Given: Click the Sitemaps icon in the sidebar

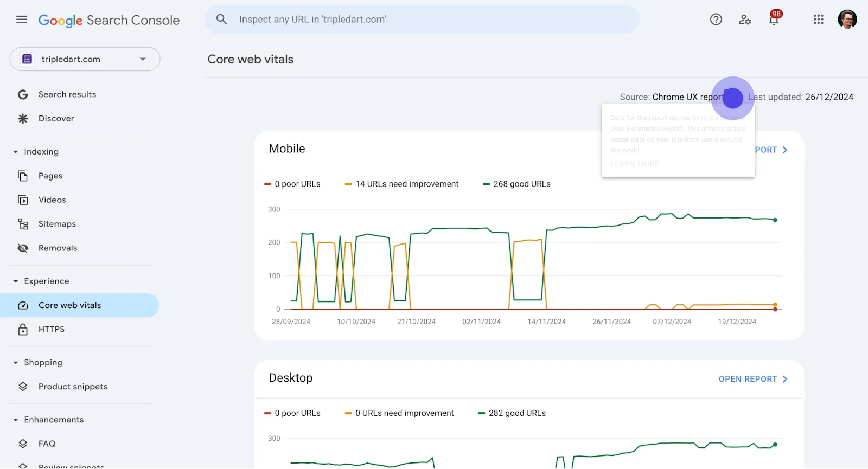Looking at the screenshot, I should click(x=23, y=224).
